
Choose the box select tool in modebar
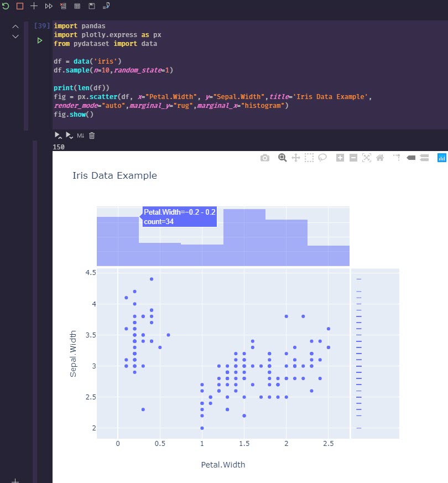coord(309,158)
